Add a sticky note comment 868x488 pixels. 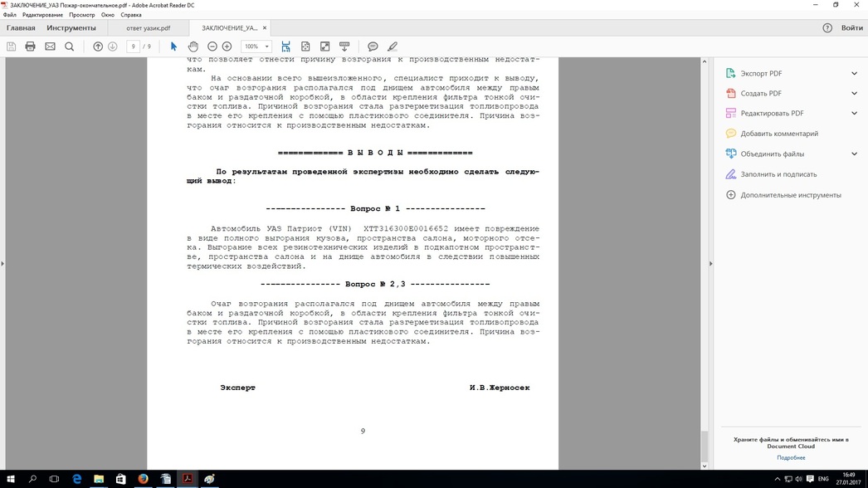coord(373,46)
